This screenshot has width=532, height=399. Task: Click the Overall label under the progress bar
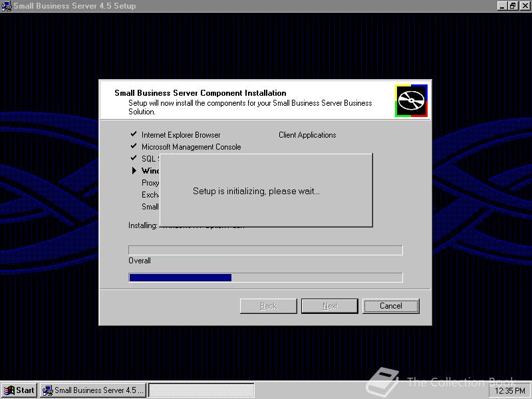(140, 261)
